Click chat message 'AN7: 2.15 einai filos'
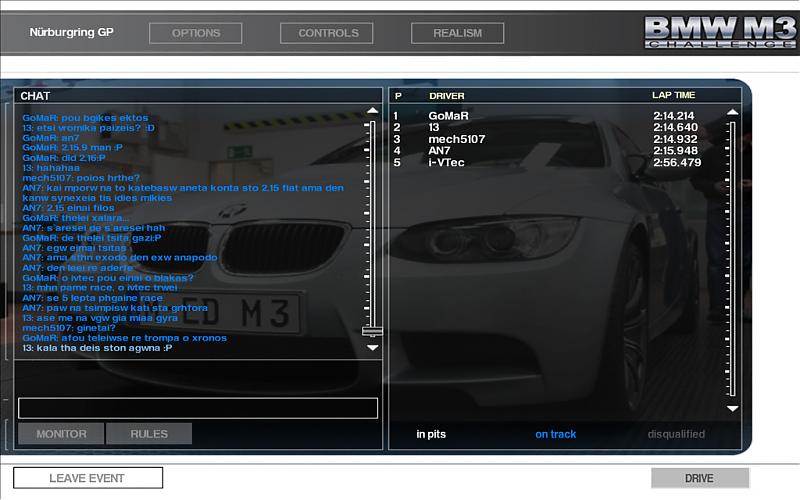The width and height of the screenshot is (800, 500). pos(68,208)
